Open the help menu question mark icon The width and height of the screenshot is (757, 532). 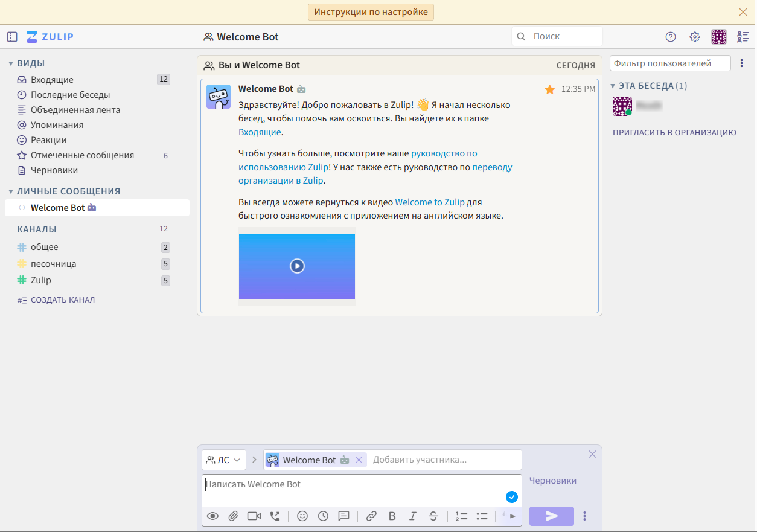671,37
